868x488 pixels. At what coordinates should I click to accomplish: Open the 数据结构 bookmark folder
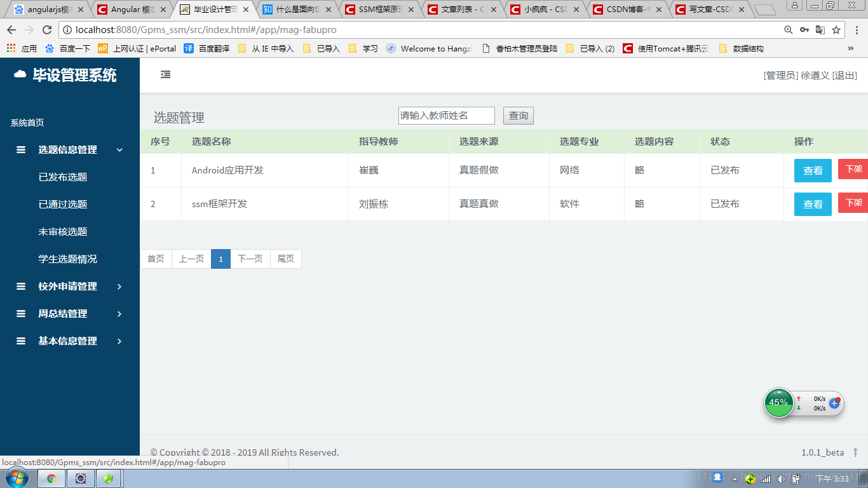pos(742,48)
